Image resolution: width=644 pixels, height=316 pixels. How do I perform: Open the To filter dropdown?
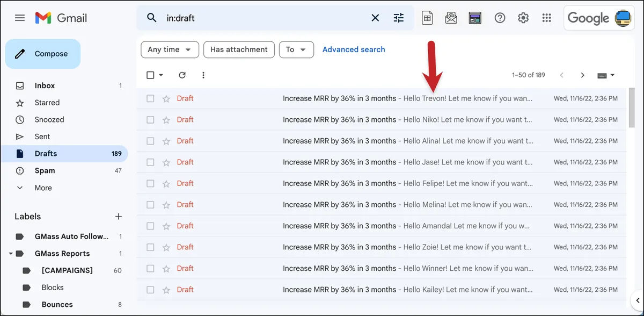296,49
